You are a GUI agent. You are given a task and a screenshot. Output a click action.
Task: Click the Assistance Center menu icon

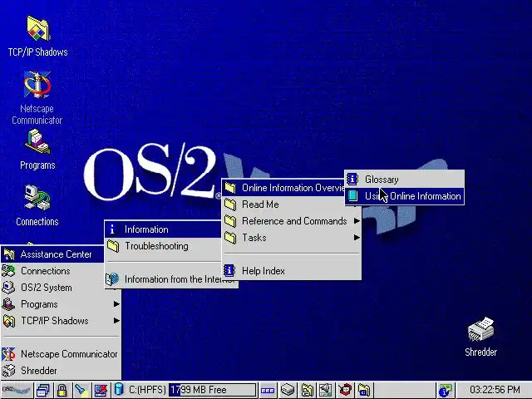(9, 254)
